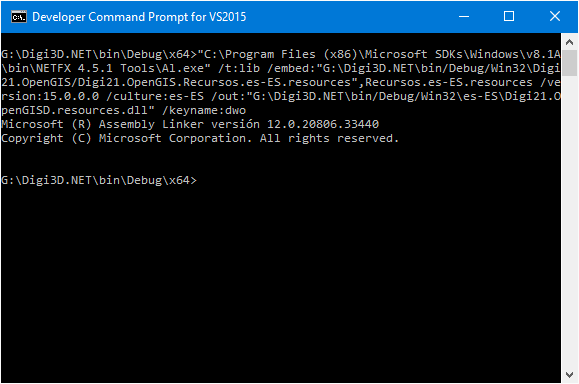Click the scrollbar down arrow
This screenshot has height=384, width=579.
click(569, 375)
